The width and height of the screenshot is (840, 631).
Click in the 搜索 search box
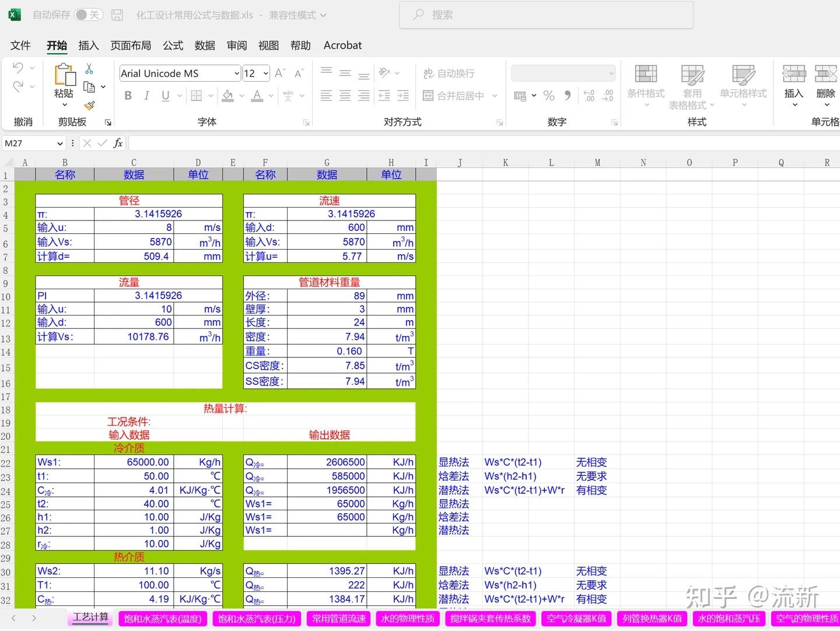pos(546,15)
